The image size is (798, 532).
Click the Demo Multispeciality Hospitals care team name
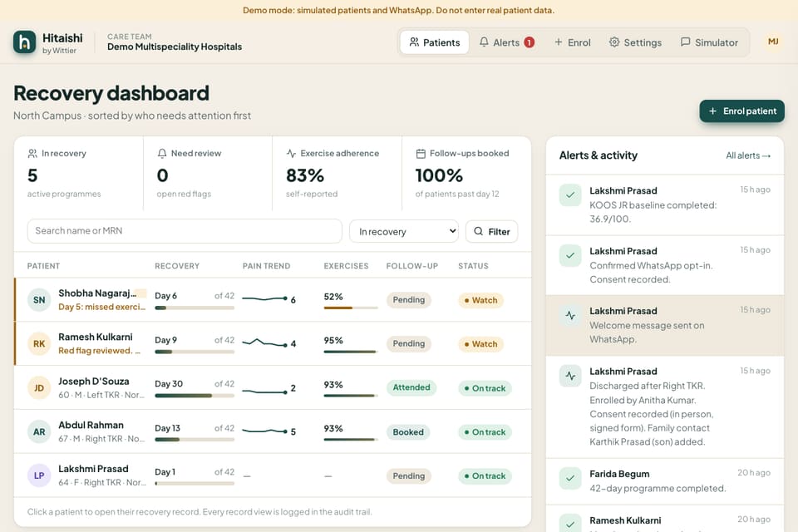pos(175,47)
